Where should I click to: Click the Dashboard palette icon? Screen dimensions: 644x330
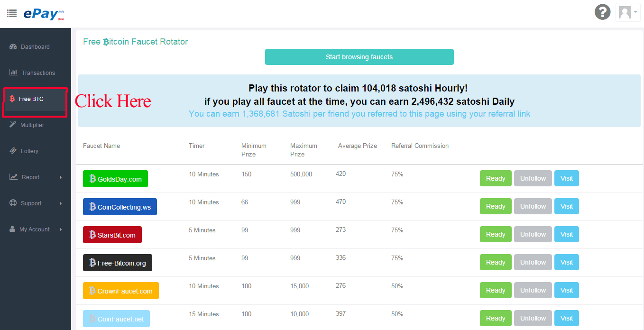coord(13,46)
